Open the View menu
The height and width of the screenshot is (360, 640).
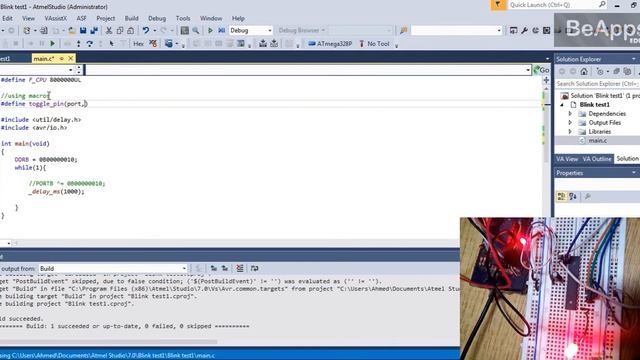point(28,18)
